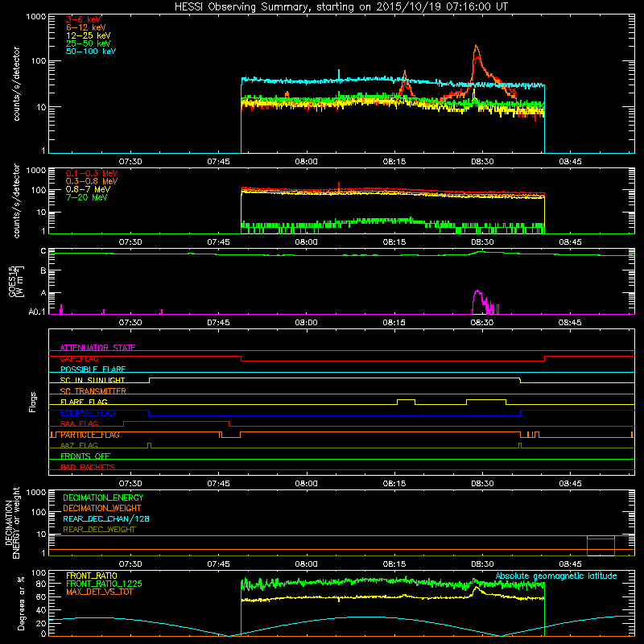Click the raised SAA_FLAG segment
The height and width of the screenshot is (644, 644).
(x=176, y=421)
